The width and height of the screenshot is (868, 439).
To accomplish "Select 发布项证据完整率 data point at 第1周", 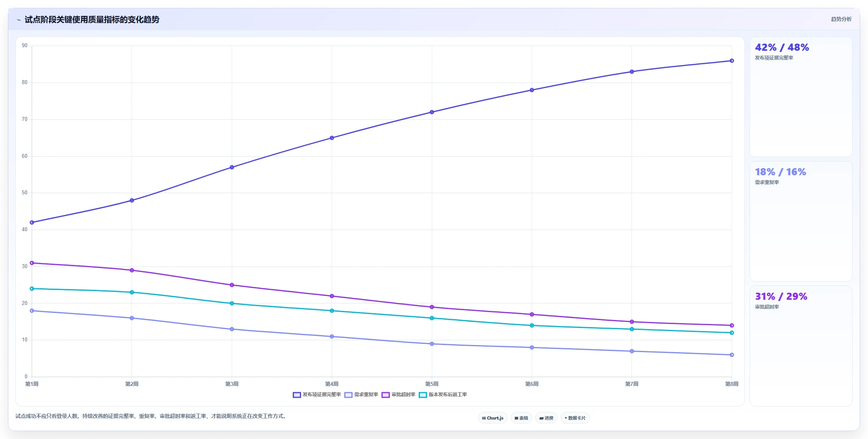I will click(32, 222).
